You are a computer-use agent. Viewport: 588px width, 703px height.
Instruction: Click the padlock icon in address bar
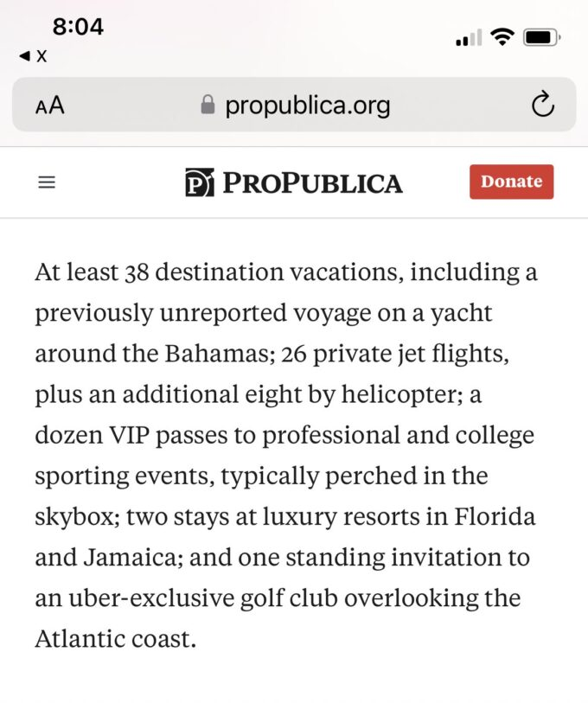[208, 105]
